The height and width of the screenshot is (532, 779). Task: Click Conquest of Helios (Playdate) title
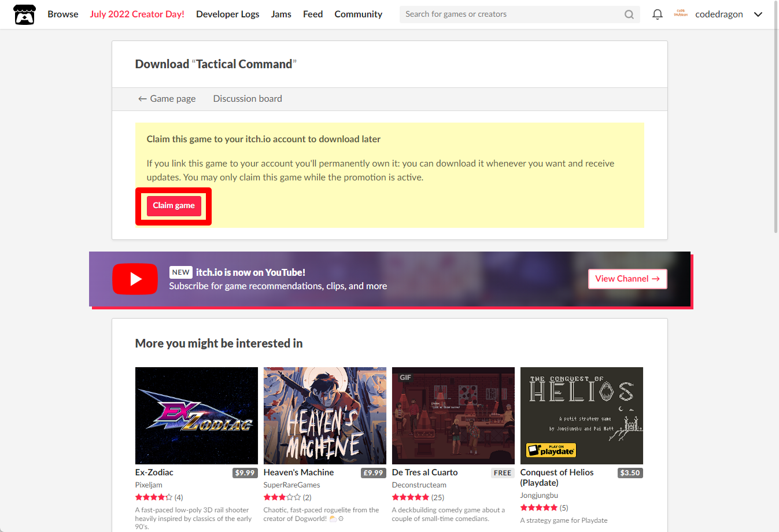click(557, 478)
